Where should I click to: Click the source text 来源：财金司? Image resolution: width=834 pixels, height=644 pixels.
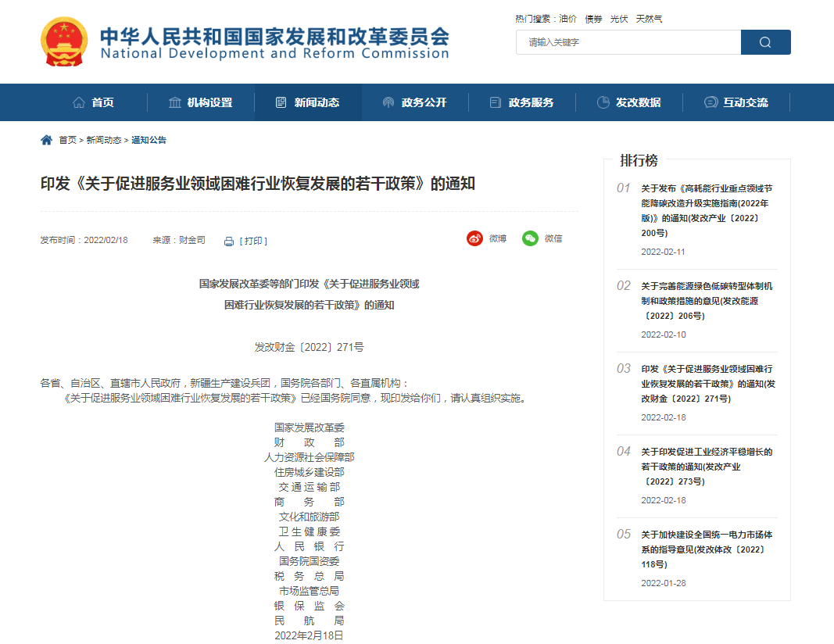tap(179, 241)
